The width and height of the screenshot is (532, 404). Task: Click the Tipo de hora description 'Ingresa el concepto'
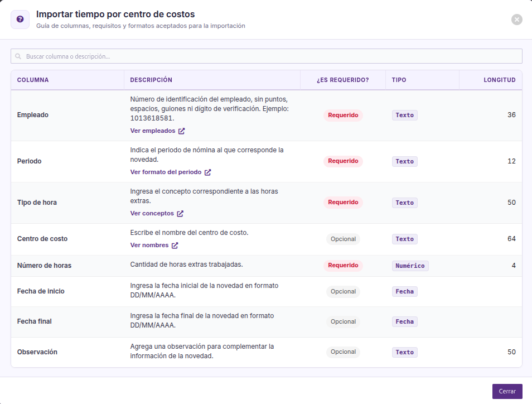point(204,196)
